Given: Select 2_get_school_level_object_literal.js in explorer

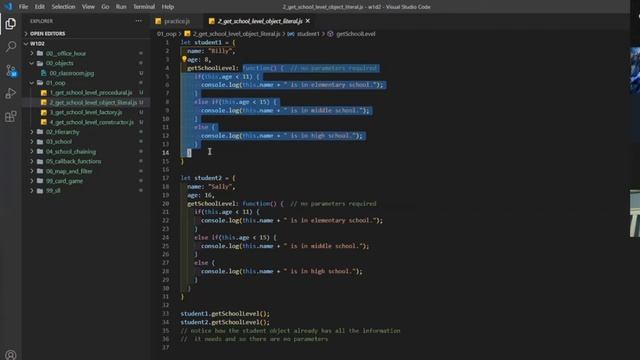Looking at the screenshot, I should point(86,102).
